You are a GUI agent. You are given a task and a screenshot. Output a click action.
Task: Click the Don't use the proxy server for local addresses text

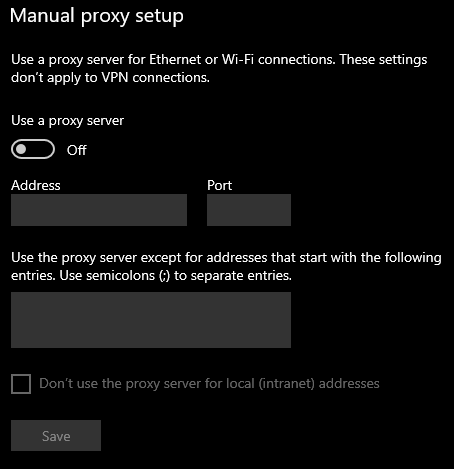pyautogui.click(x=209, y=384)
